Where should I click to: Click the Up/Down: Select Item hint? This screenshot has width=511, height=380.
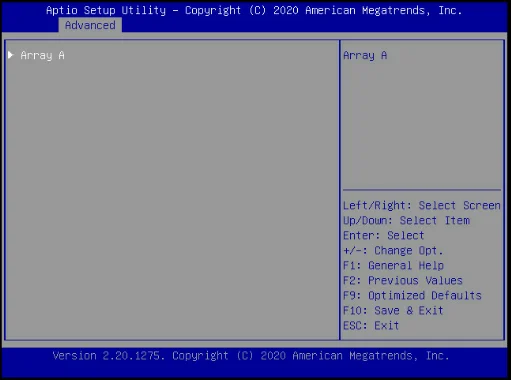coord(406,221)
